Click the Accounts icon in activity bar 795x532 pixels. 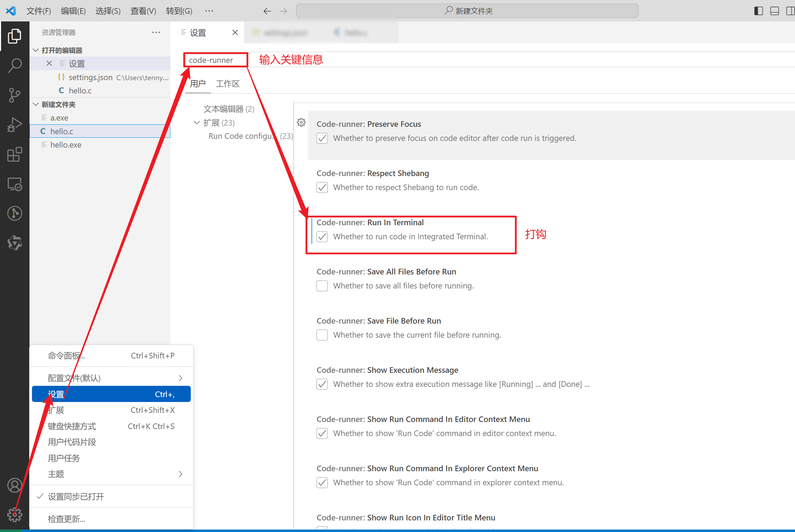15,485
